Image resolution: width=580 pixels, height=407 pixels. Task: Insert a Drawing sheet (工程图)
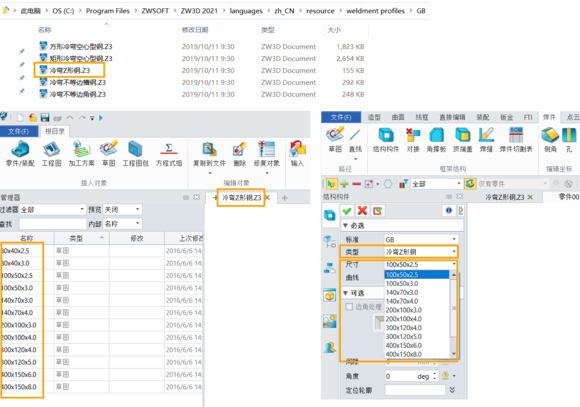[51, 154]
